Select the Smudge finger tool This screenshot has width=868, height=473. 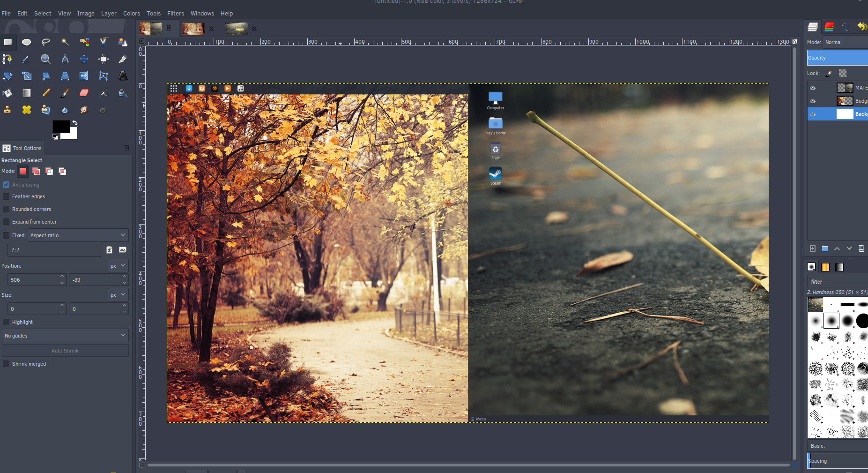(x=84, y=110)
